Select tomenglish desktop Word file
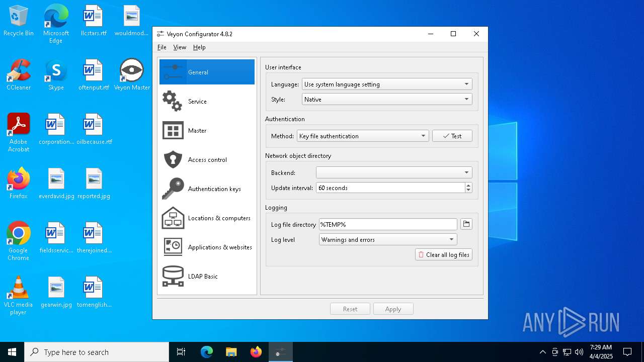 pos(94,292)
